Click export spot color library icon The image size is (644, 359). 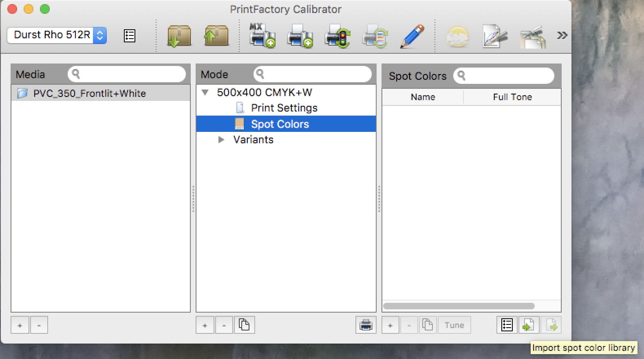(551, 325)
